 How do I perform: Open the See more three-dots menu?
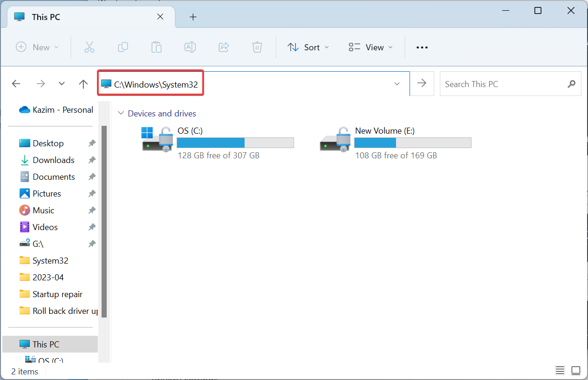pos(422,47)
